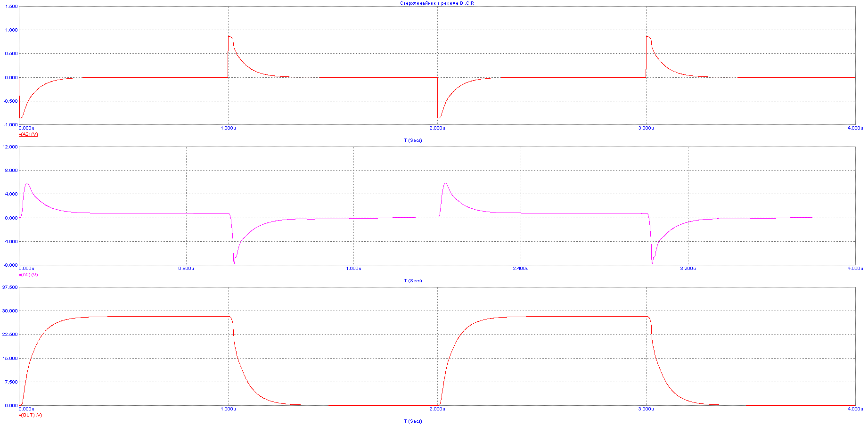
Task: Click 2.400u time tick in middle plot
Action: [x=521, y=269]
